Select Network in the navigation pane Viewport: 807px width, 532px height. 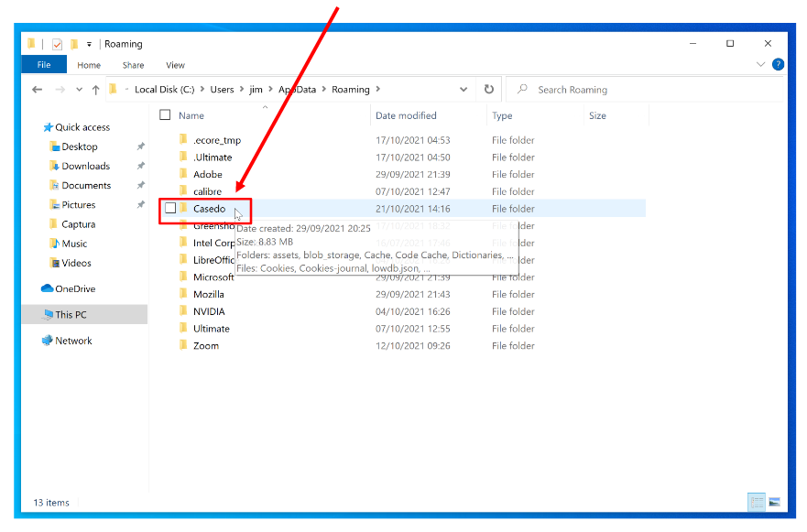tap(67, 341)
